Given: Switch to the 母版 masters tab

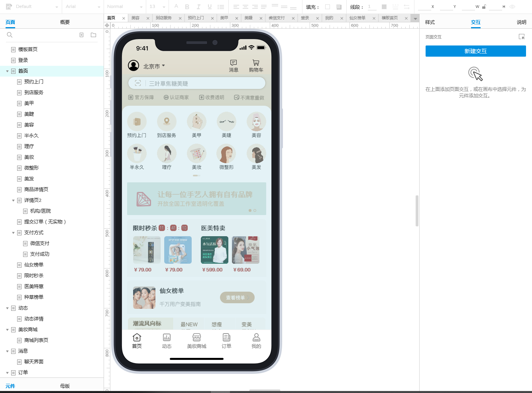Looking at the screenshot, I should (65, 386).
